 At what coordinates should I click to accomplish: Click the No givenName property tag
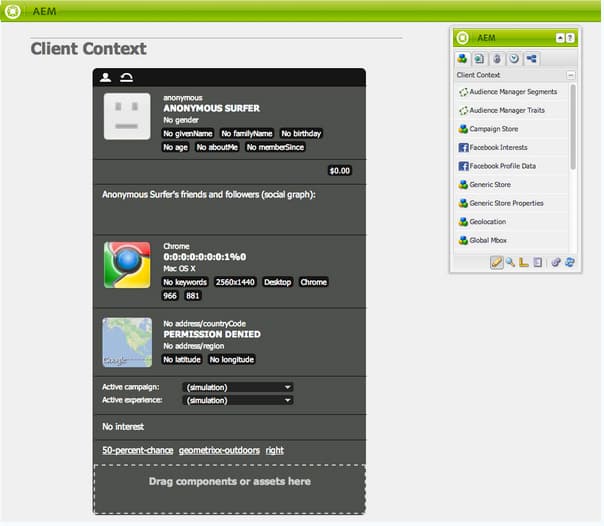188,134
